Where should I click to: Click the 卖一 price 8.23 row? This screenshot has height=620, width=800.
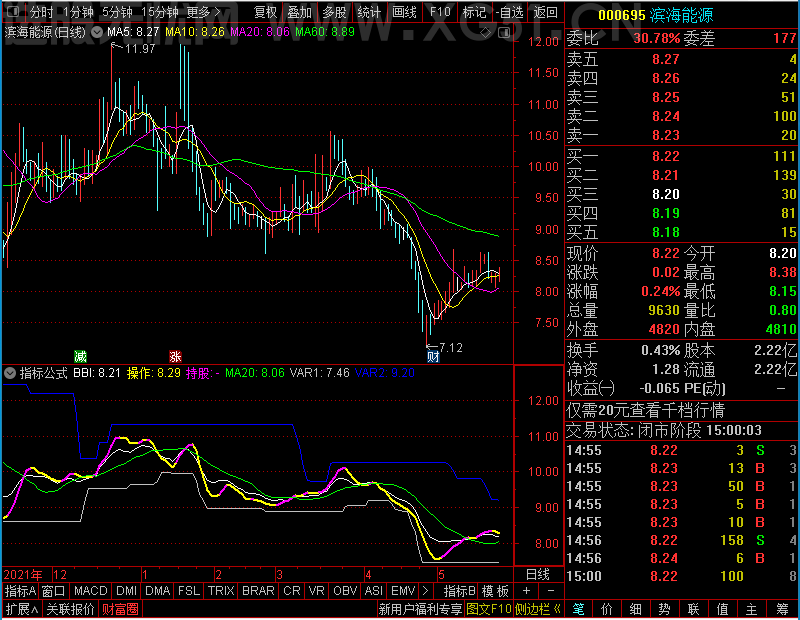[x=682, y=135]
